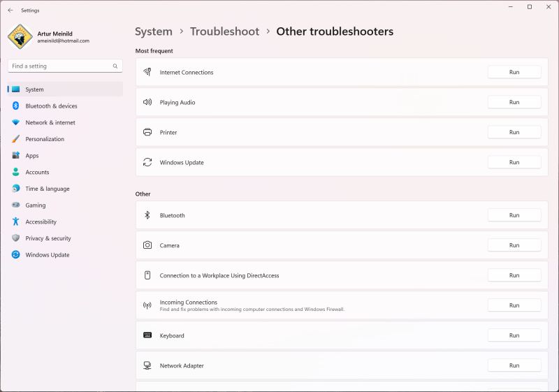
Task: Click the search magnifier icon in Find a setting
Action: click(115, 66)
